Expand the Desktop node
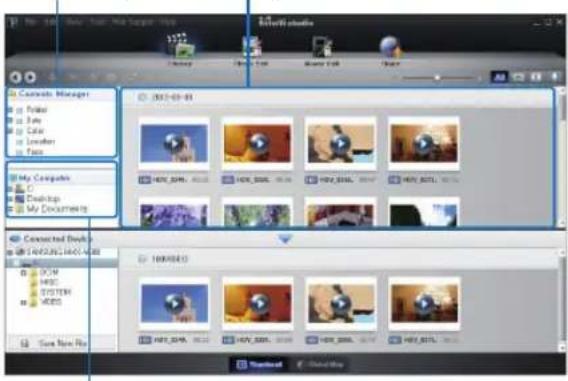 pyautogui.click(x=10, y=199)
